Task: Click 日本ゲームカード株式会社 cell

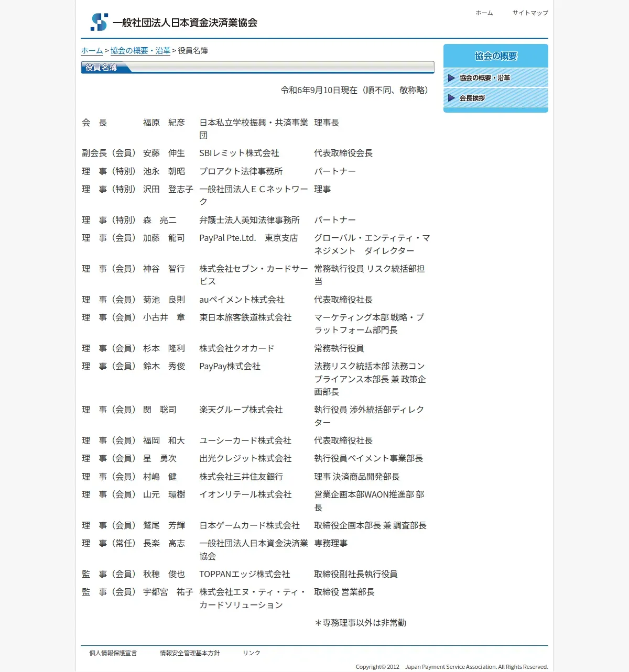Action: (x=250, y=525)
